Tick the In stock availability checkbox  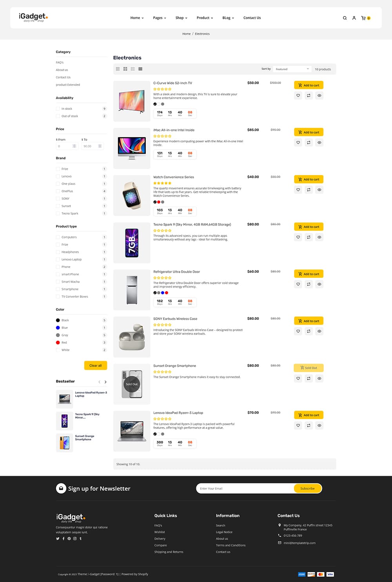tap(58, 109)
